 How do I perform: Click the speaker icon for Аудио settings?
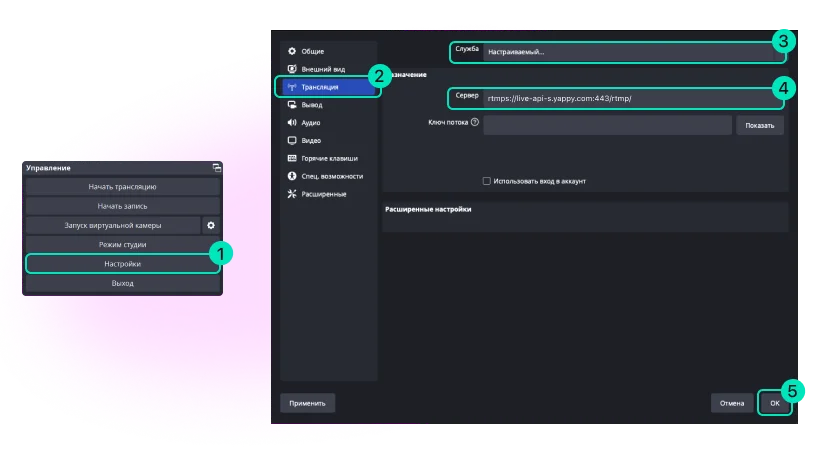292,123
